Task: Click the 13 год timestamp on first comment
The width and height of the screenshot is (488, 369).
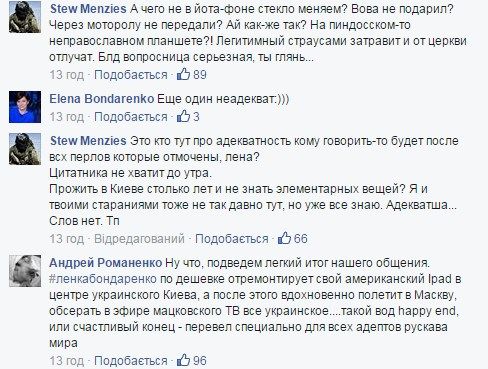Action: click(x=67, y=75)
